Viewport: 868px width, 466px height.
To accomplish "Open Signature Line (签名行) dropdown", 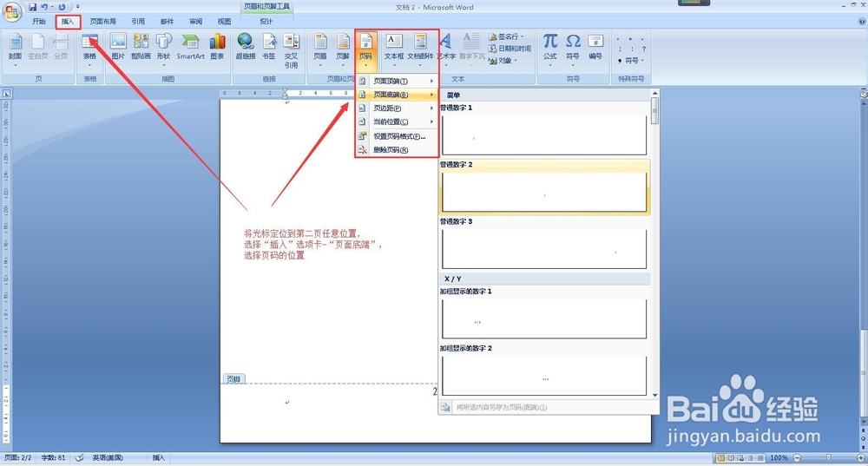I will click(507, 36).
